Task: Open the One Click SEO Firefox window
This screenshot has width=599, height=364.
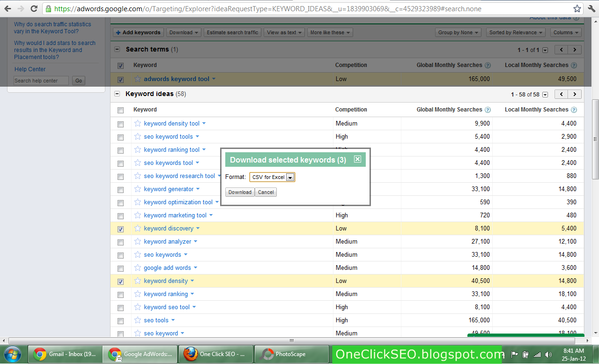Action: (215, 354)
